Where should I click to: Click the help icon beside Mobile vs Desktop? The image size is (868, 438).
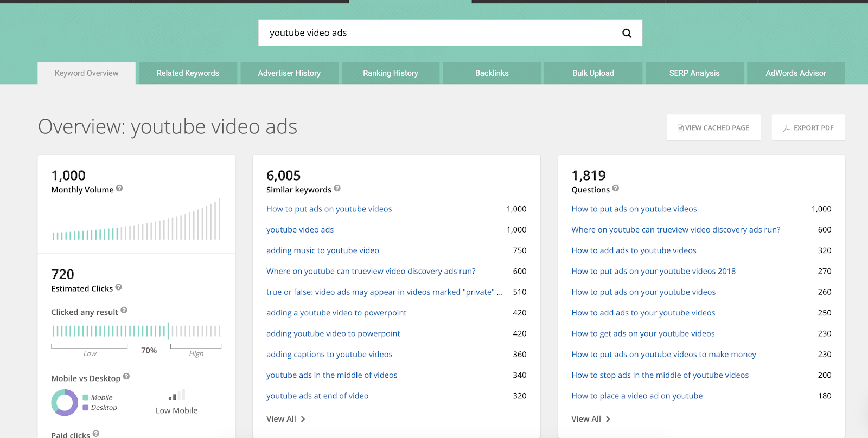(x=126, y=377)
